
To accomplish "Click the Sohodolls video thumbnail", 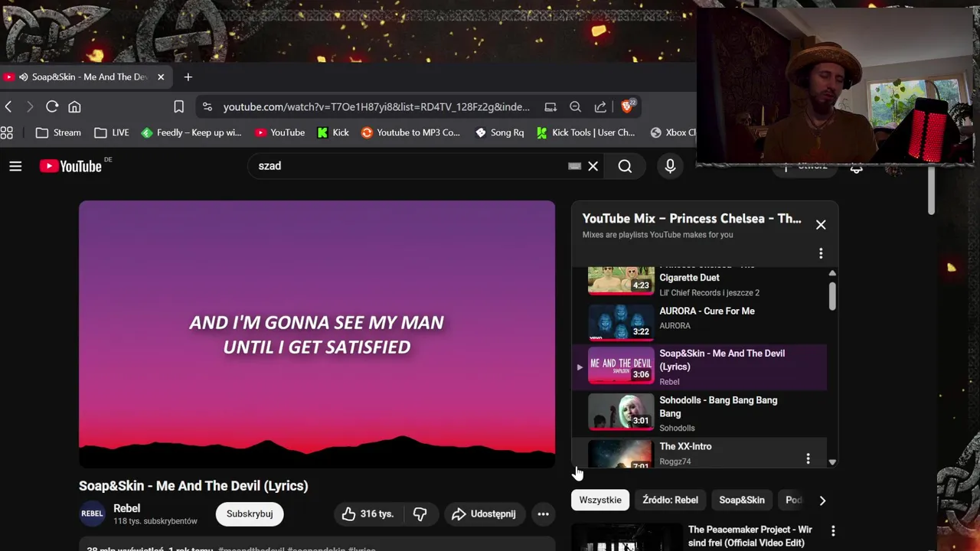I will coord(621,411).
